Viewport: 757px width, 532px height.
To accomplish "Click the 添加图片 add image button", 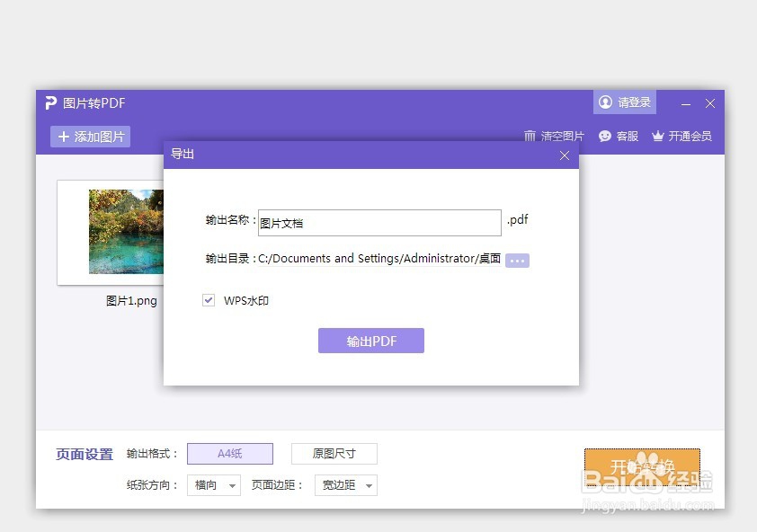I will [90, 137].
